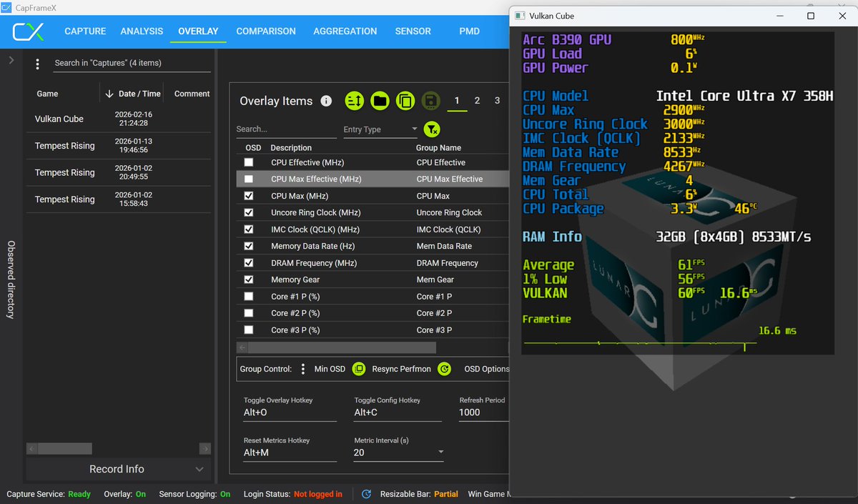This screenshot has height=504, width=858.
Task: Open the AGGREGATION tab
Action: click(x=345, y=31)
